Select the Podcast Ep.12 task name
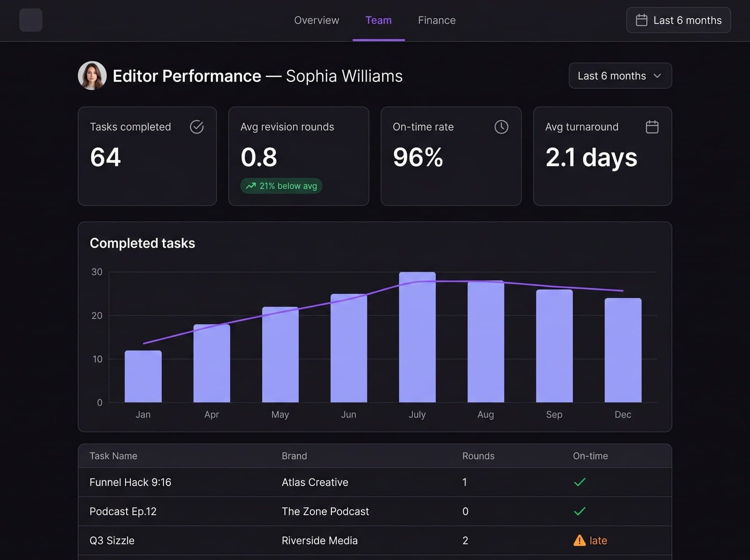The image size is (750, 560). coord(123,511)
